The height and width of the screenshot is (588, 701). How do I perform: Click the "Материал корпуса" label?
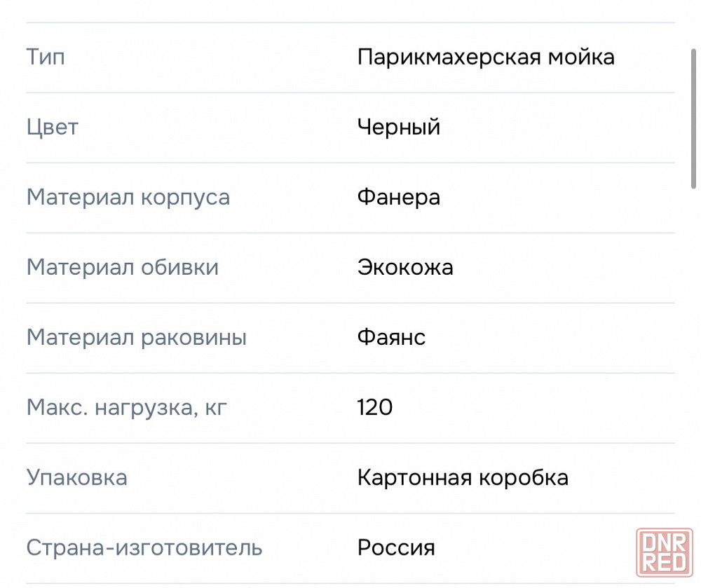tap(128, 197)
